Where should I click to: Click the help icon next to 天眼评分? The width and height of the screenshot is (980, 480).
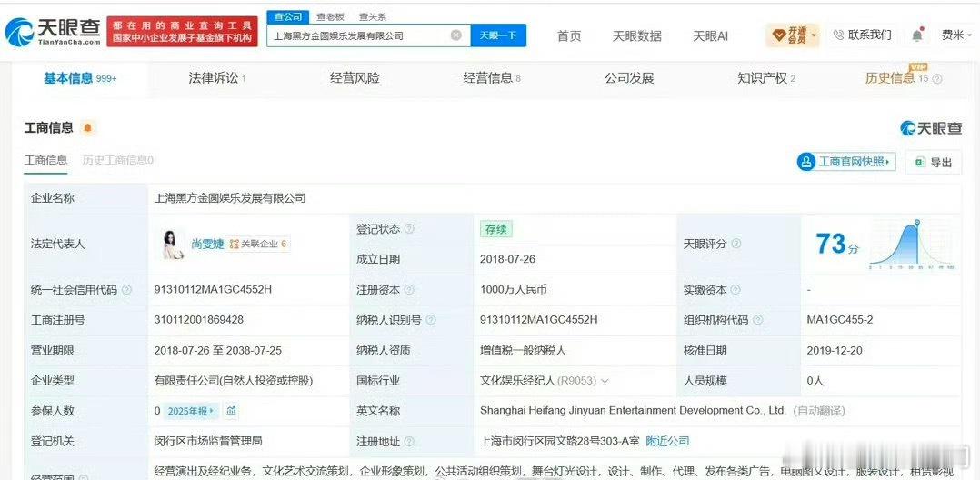[x=736, y=244]
